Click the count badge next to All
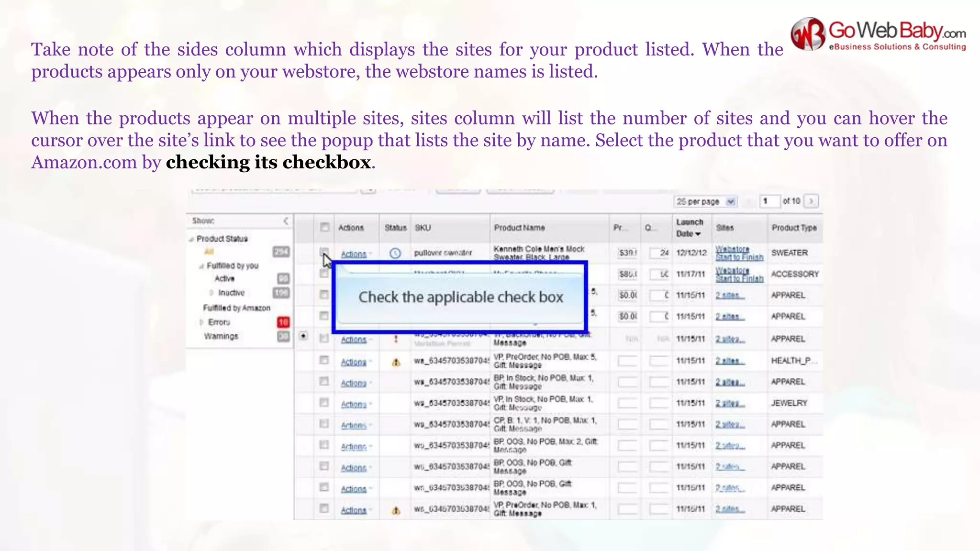 pyautogui.click(x=281, y=252)
